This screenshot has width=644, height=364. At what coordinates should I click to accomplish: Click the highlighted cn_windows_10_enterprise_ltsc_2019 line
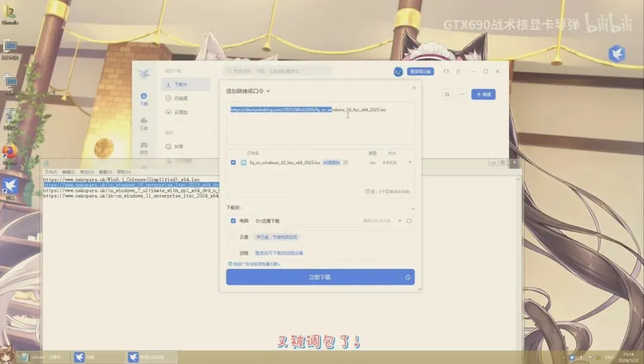131,186
